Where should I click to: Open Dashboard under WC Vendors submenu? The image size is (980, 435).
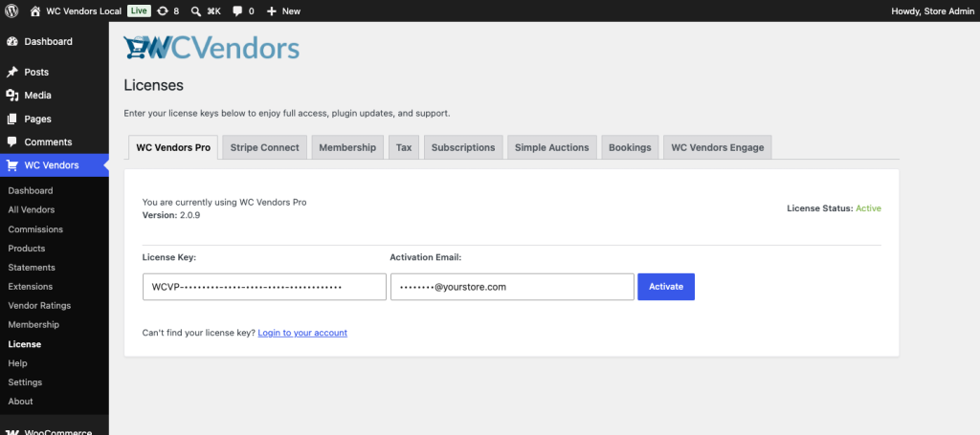click(31, 191)
